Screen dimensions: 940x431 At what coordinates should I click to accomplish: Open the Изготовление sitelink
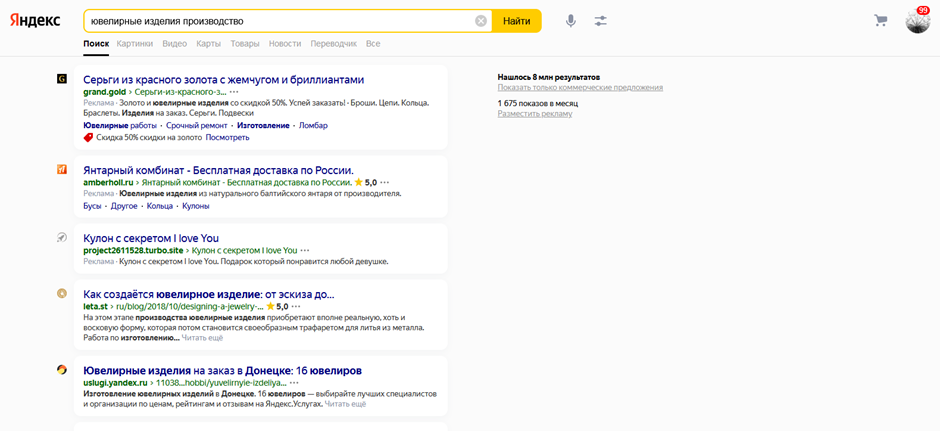[263, 125]
